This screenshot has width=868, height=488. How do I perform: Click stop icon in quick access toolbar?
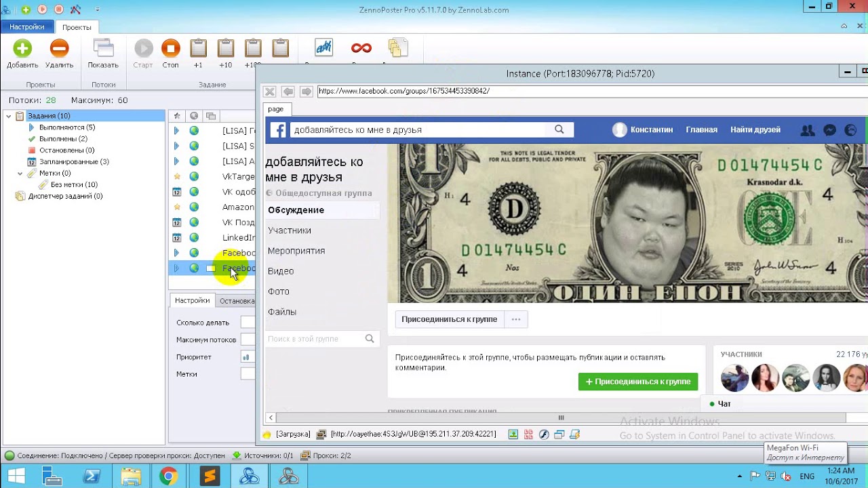(58, 9)
